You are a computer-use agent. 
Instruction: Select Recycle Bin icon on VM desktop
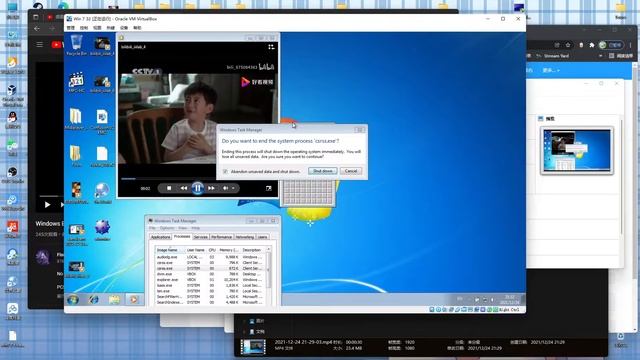(76, 45)
